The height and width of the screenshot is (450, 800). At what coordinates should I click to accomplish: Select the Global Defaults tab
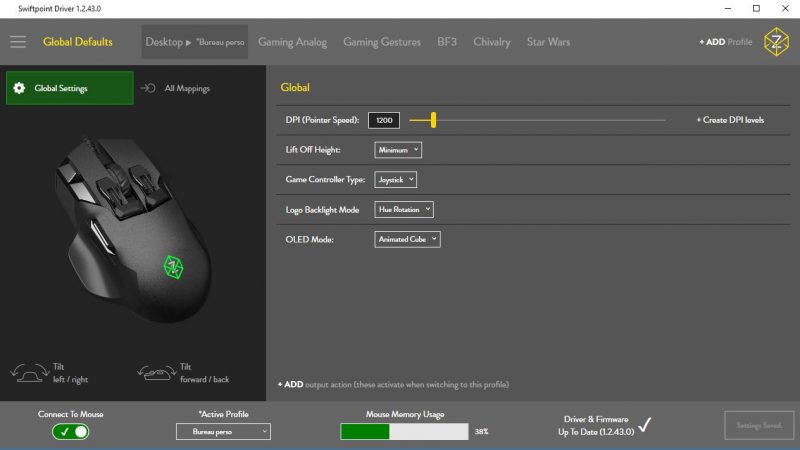78,42
